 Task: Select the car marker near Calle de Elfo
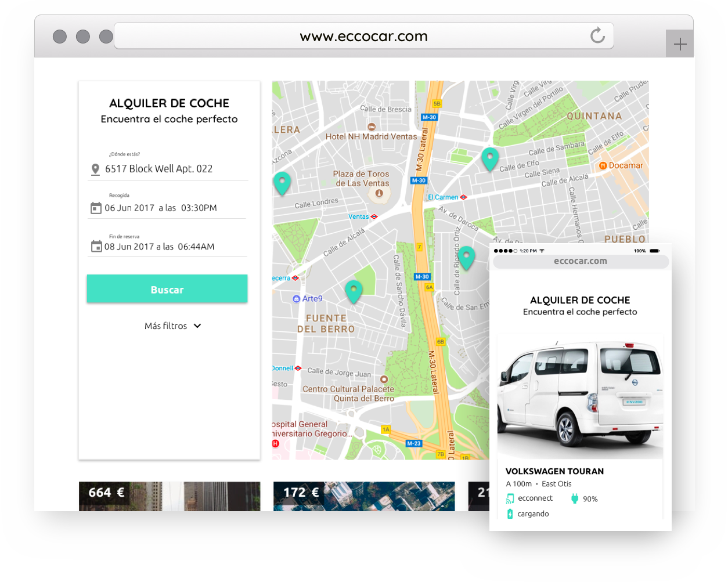(490, 158)
